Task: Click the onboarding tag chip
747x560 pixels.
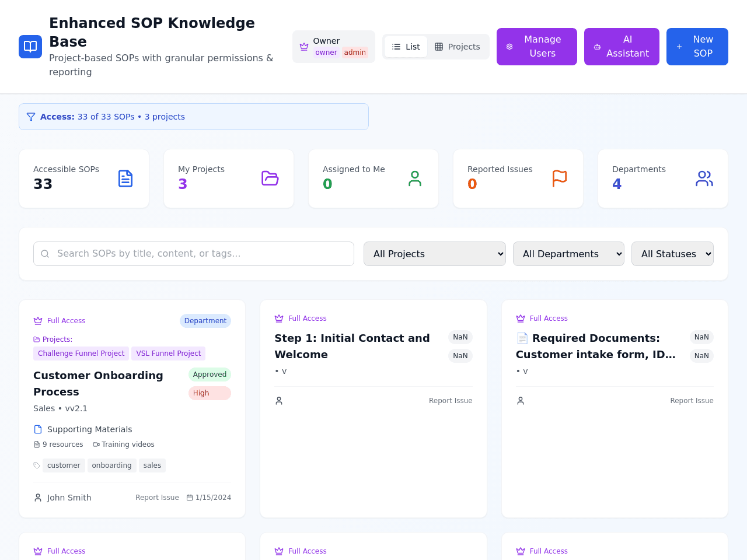Action: (x=111, y=466)
